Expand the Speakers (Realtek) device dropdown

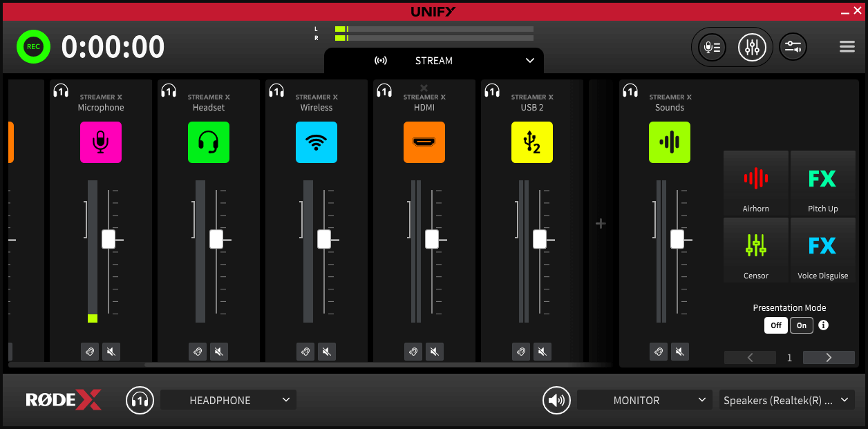click(x=786, y=399)
